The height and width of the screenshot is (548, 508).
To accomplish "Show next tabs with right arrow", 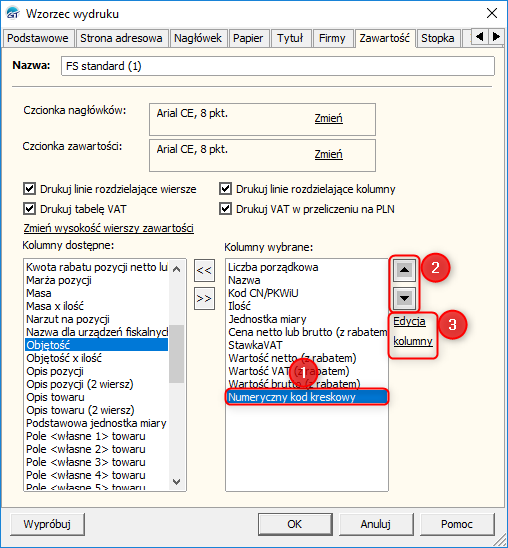I will pos(496,36).
